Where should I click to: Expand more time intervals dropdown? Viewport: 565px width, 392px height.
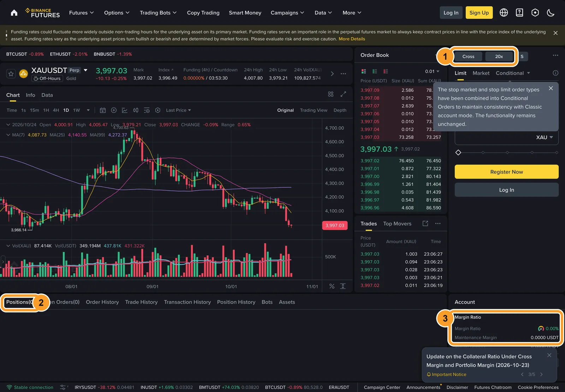[88, 110]
